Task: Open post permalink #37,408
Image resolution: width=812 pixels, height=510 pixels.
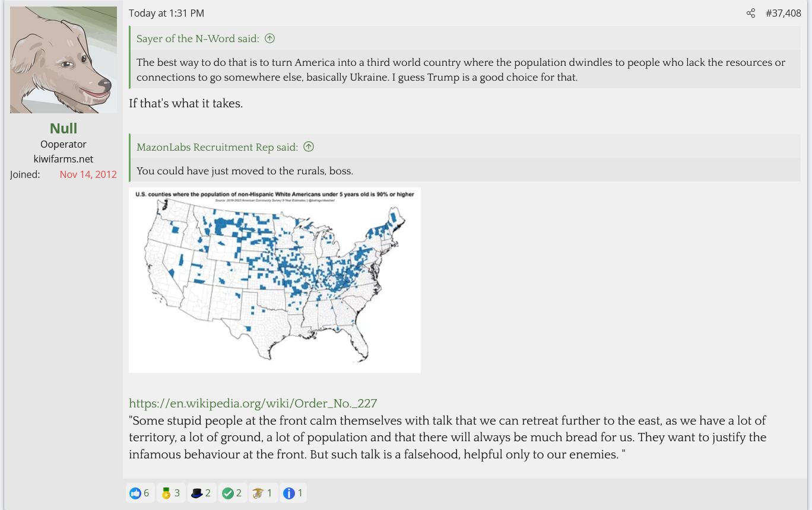Action: (x=783, y=13)
